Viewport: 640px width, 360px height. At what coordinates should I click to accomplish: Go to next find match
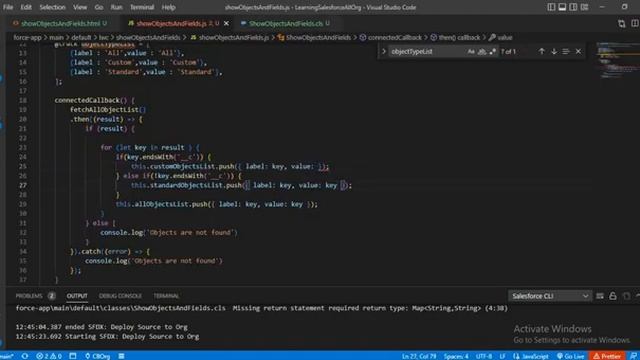[554, 51]
